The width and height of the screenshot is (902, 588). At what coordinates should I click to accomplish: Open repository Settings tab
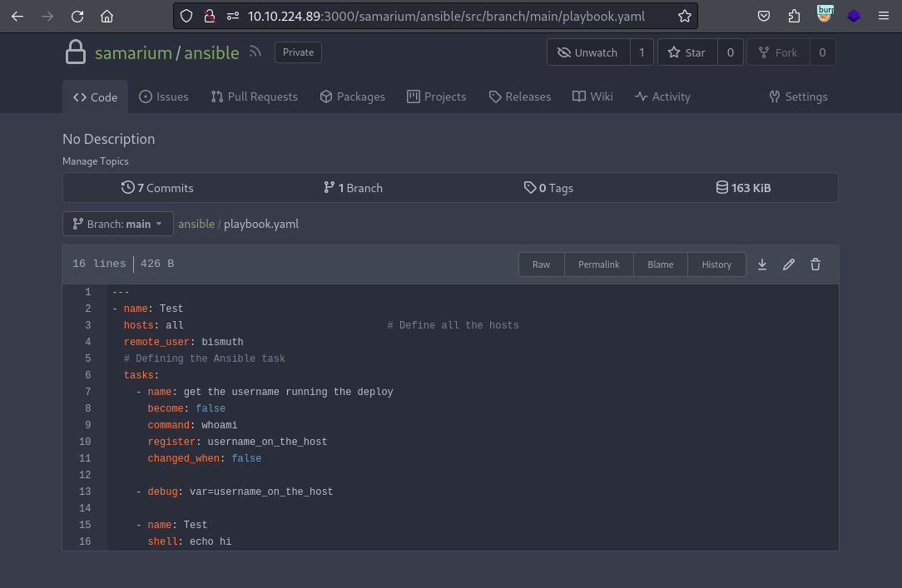coord(799,96)
